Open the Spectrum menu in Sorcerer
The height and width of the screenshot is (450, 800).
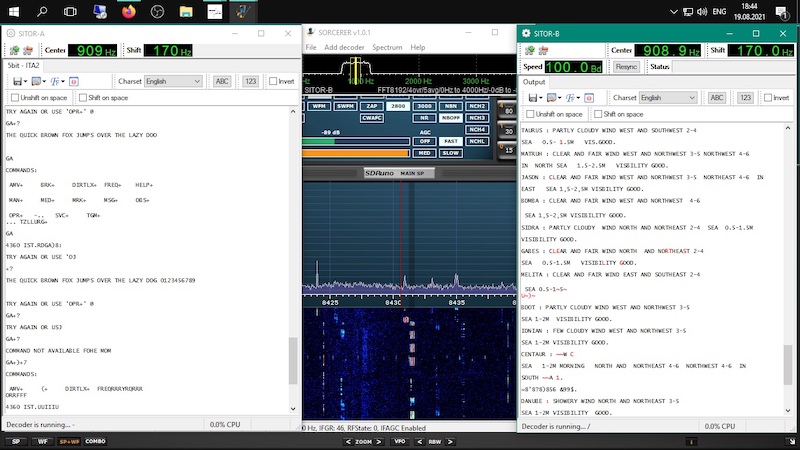tap(386, 47)
